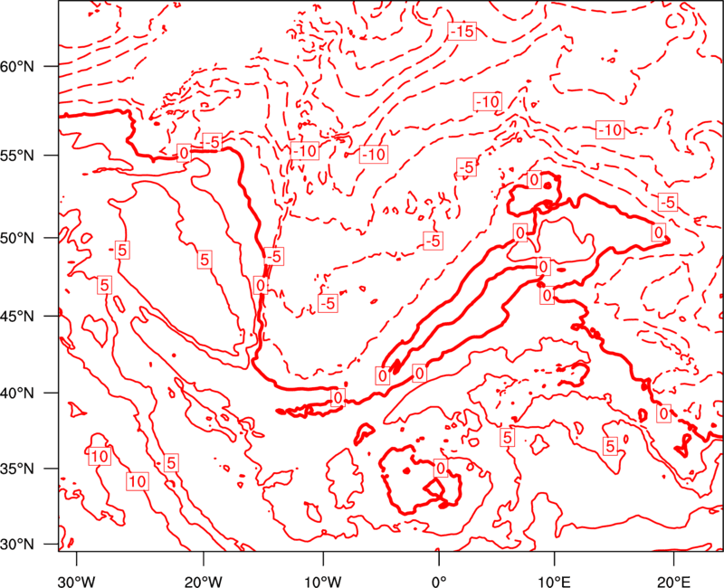The image size is (724, 588).
Task: Select the 50°N latitude axis label
Action: point(17,238)
